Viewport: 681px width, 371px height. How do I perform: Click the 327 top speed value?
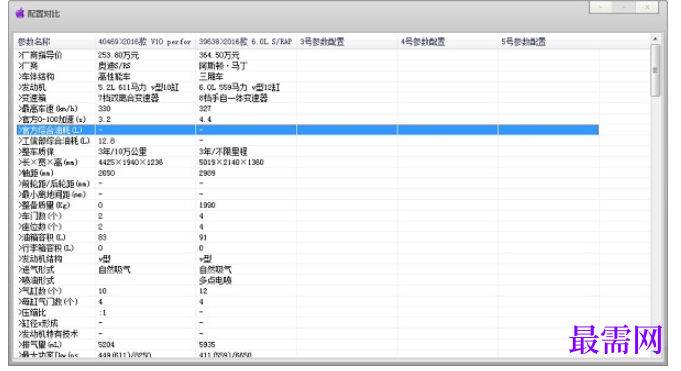pos(205,109)
